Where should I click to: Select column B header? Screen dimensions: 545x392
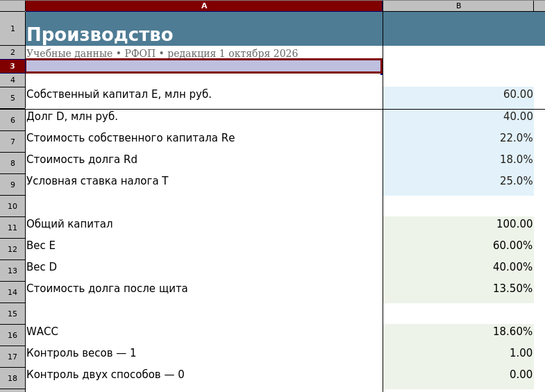tap(458, 6)
